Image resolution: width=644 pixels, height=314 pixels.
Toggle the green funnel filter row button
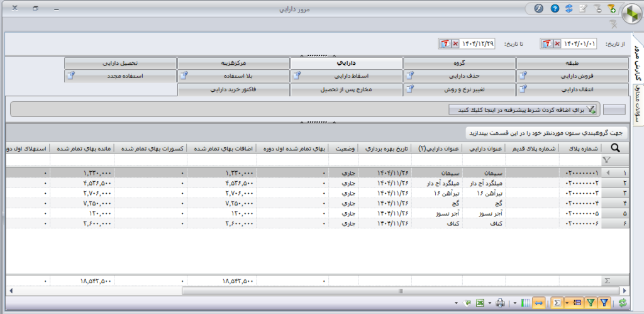click(591, 303)
